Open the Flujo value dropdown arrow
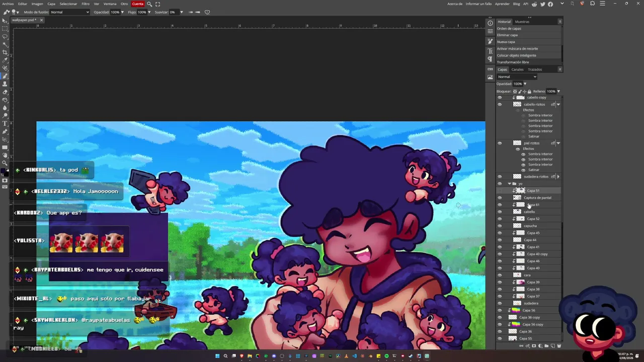Image resolution: width=644 pixels, height=362 pixels. tap(149, 12)
